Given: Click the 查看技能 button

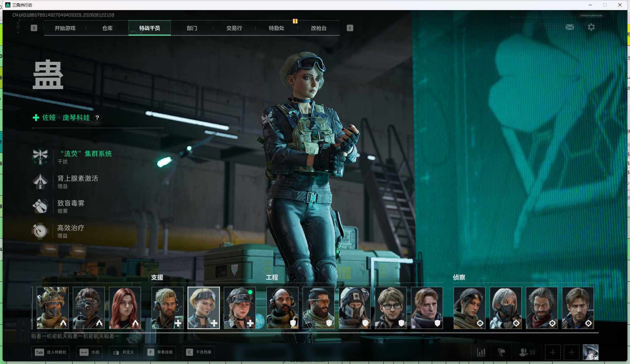Looking at the screenshot, I should (x=160, y=352).
